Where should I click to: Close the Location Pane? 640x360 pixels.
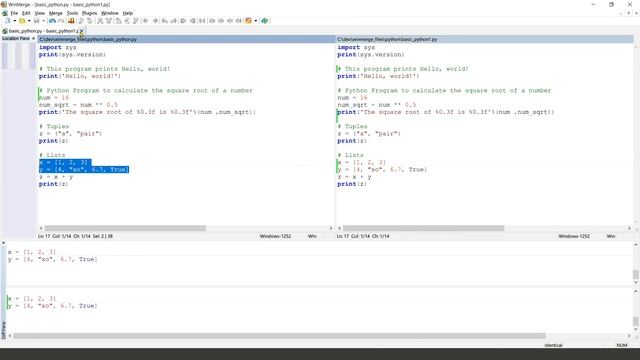[33, 38]
